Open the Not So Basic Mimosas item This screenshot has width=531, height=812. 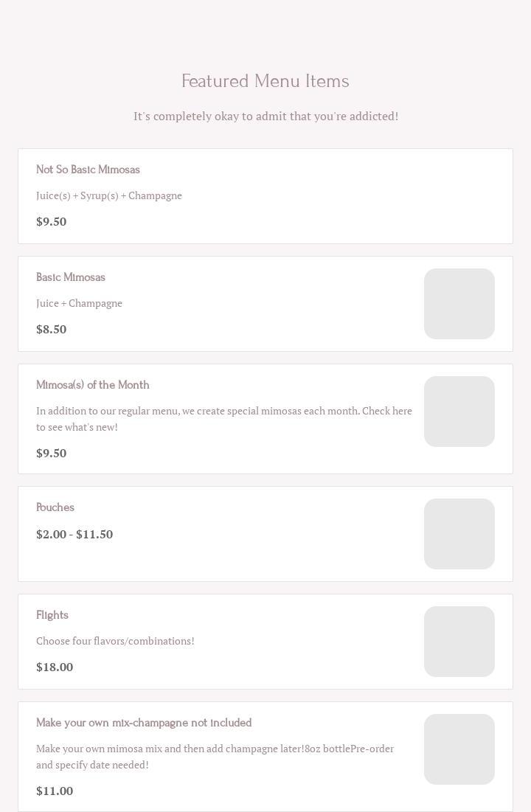point(88,170)
